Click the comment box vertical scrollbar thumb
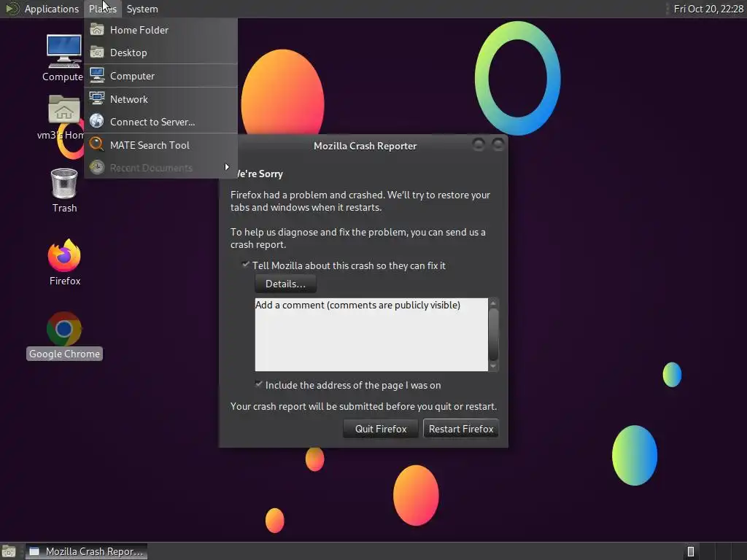 (494, 334)
